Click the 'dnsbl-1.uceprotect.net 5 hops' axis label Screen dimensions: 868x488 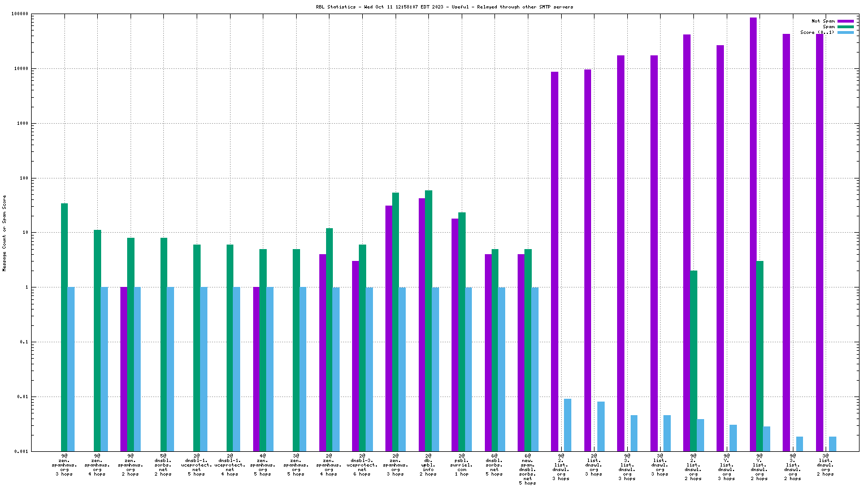[197, 464]
